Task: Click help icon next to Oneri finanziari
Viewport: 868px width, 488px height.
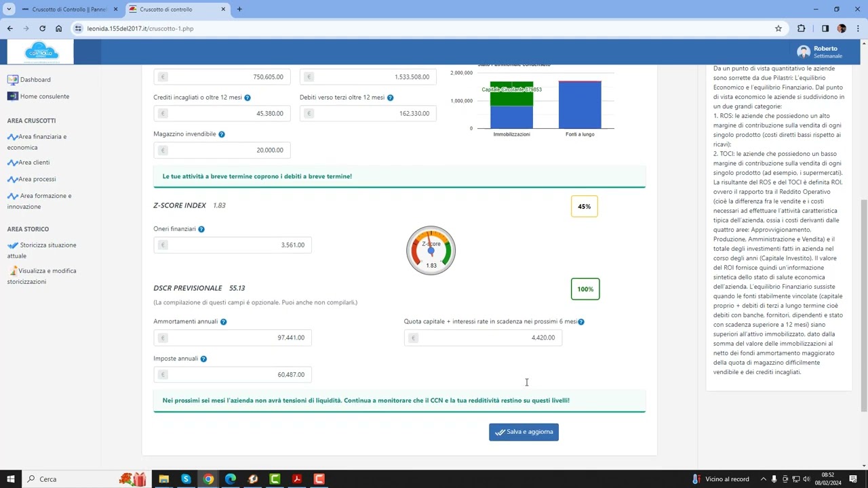Action: pos(201,229)
